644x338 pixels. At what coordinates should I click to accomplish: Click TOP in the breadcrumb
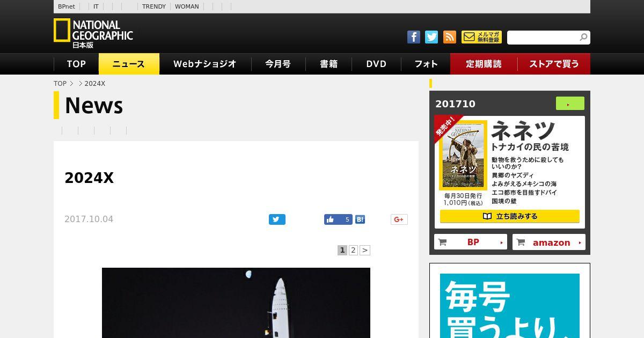tap(60, 84)
